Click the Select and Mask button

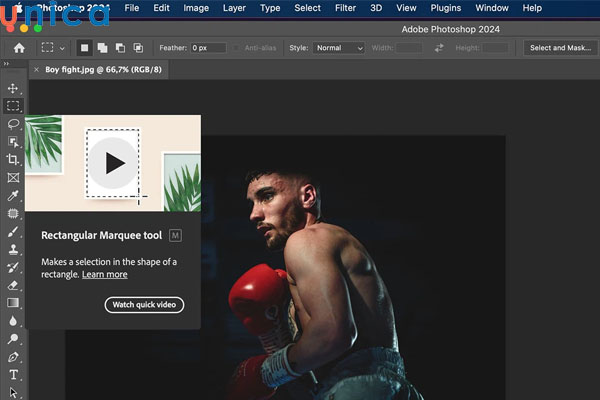click(x=562, y=48)
